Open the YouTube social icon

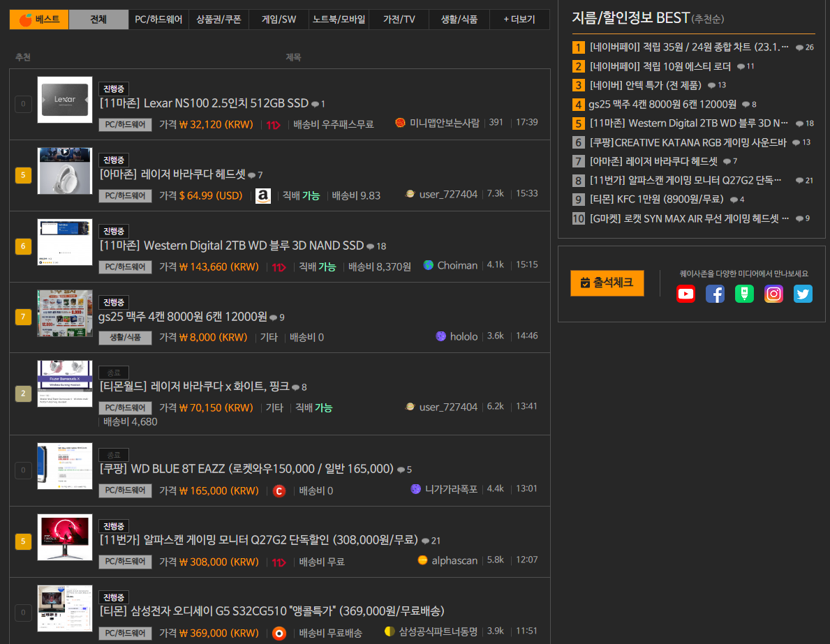point(686,294)
